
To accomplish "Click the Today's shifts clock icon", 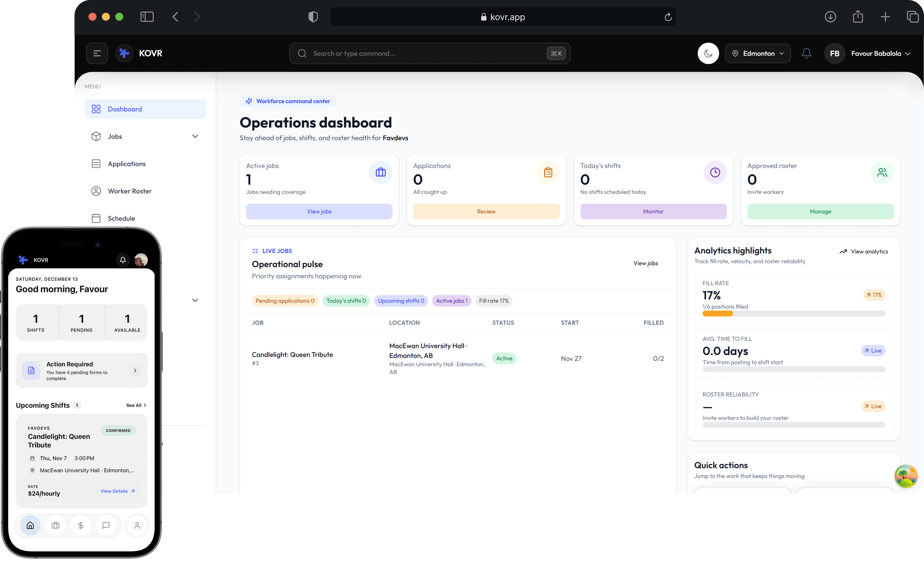I will (714, 172).
